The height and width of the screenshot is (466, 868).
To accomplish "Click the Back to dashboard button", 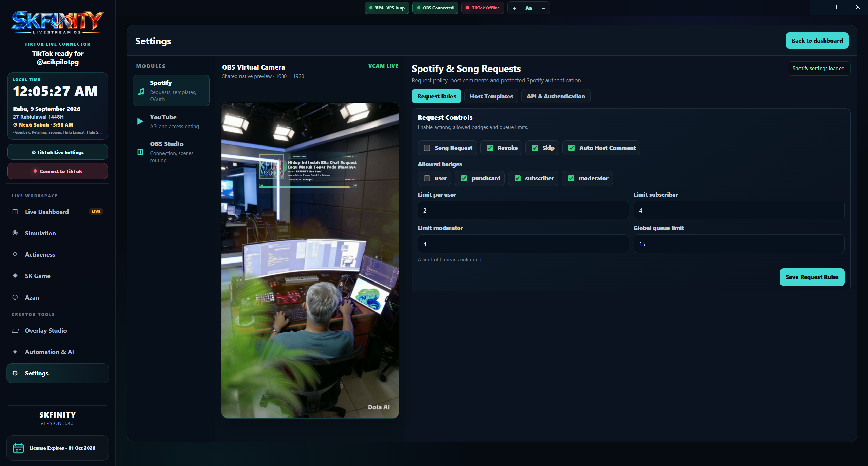I will point(817,41).
